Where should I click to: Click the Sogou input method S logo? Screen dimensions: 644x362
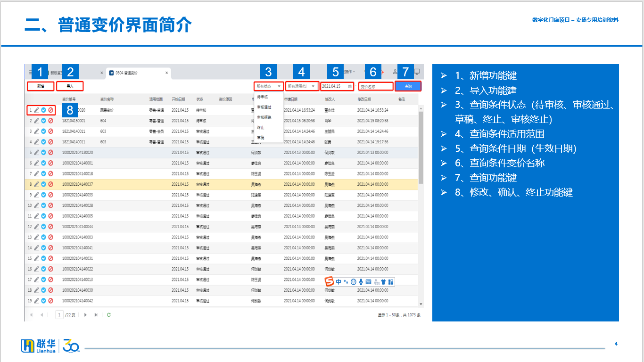[330, 281]
